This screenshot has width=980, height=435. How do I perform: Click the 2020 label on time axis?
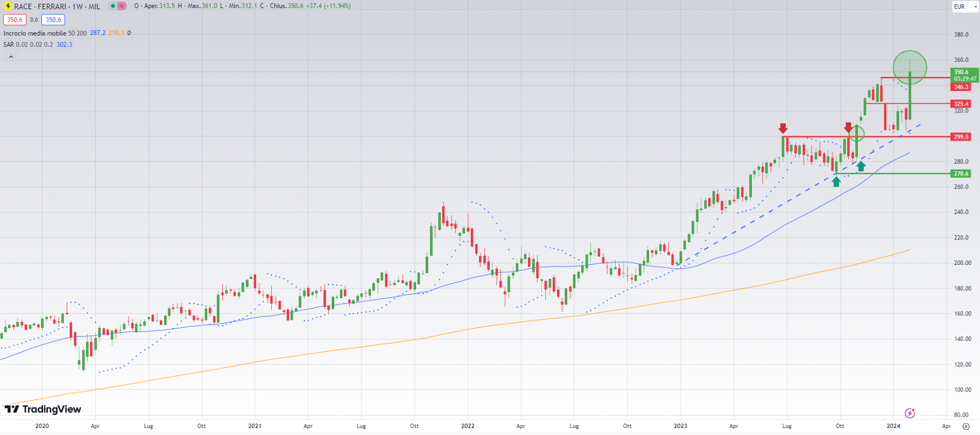(x=42, y=426)
